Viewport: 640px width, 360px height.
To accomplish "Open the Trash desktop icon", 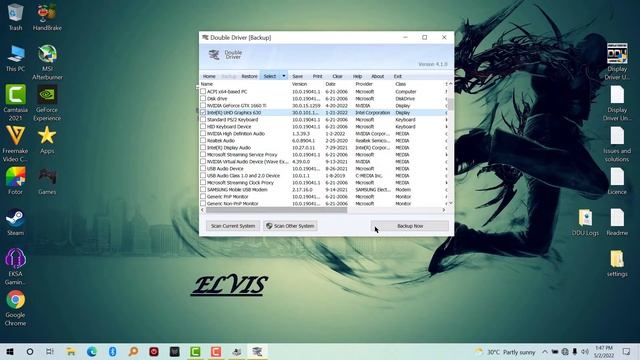I will [x=16, y=17].
